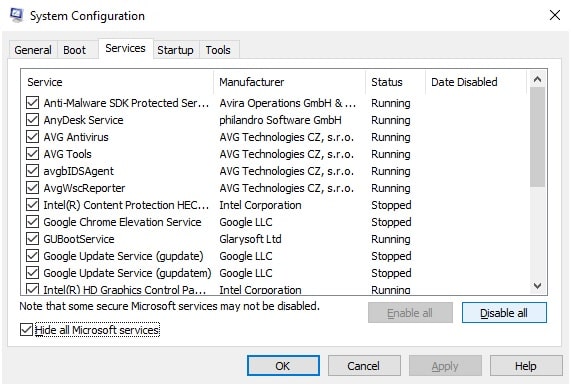Select the GUBootService row name
The width and height of the screenshot is (571, 386).
pos(79,239)
